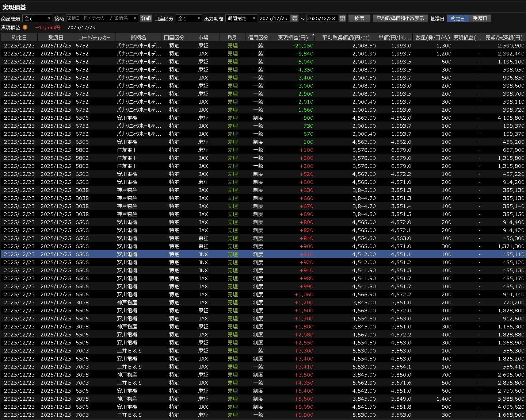
Task: Click the 検索 search button
Action: coord(359,18)
